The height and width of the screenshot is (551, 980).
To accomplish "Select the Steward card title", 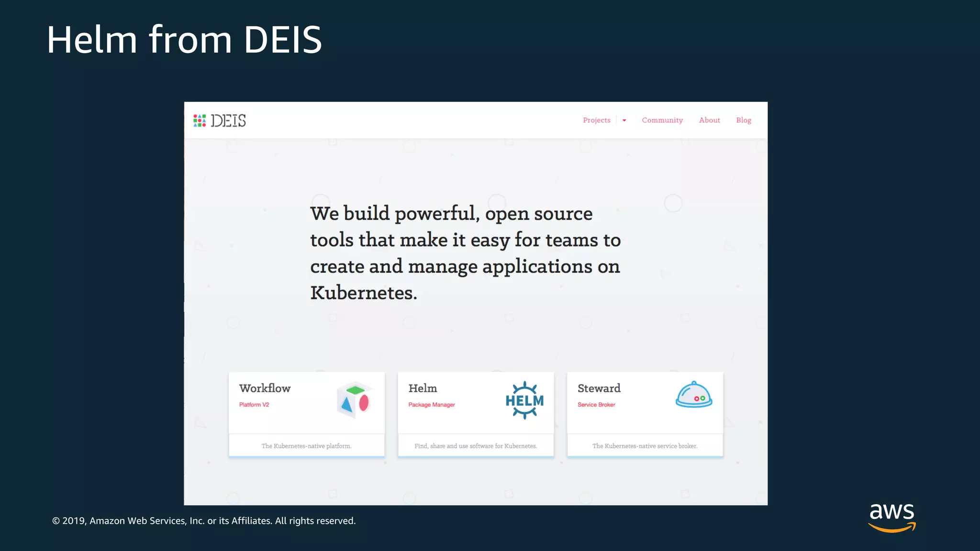I will pos(599,388).
